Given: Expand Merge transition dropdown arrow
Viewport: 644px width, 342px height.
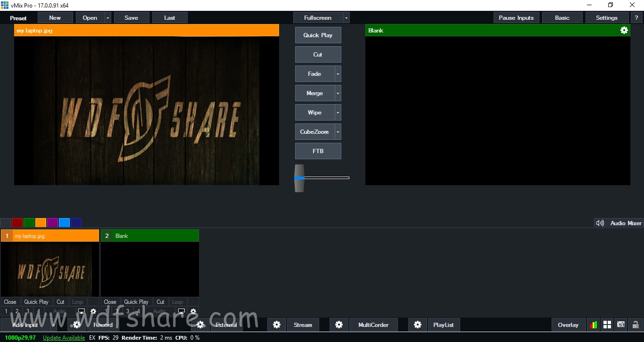Looking at the screenshot, I should tap(338, 93).
